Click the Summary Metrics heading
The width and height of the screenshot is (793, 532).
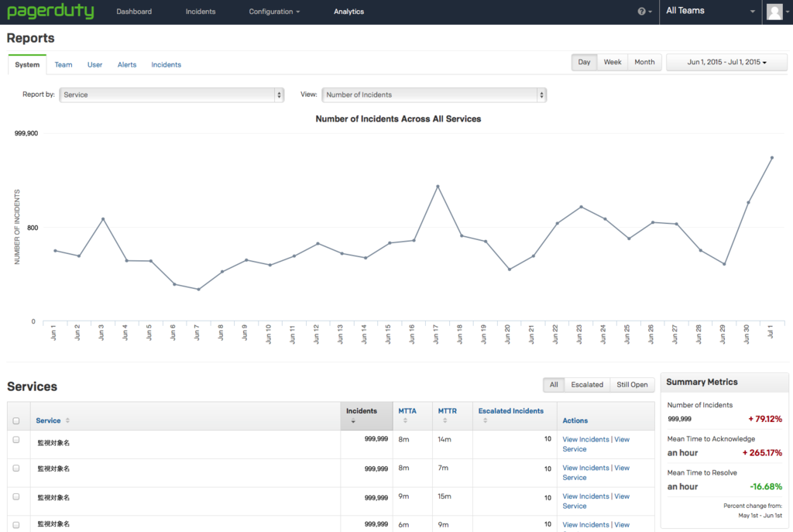[702, 383]
